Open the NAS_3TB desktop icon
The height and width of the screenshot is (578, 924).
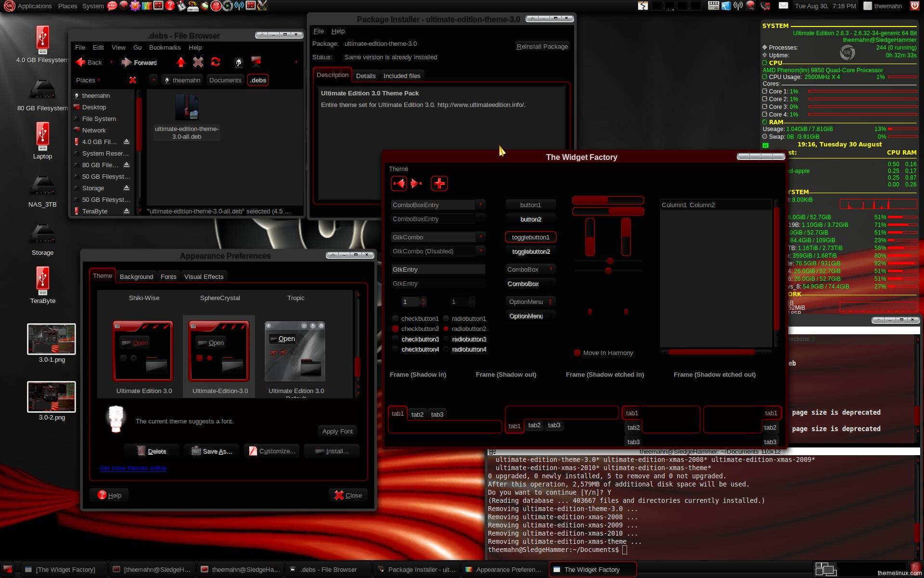(x=42, y=185)
